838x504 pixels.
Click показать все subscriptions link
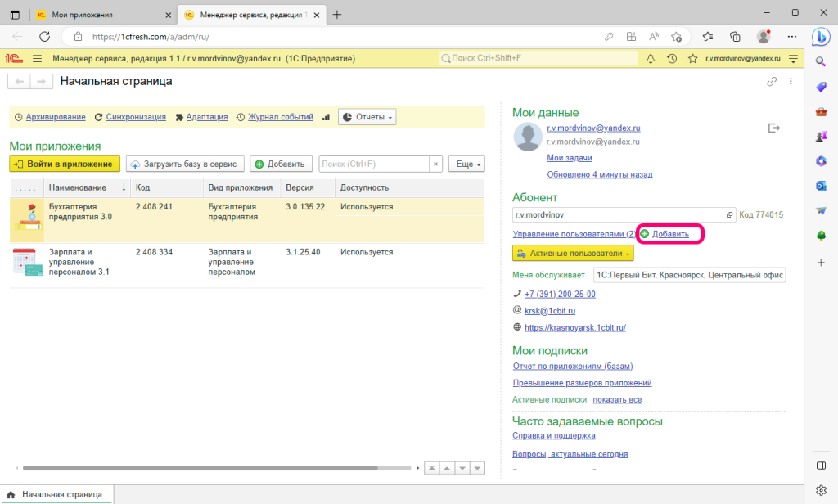(x=617, y=399)
